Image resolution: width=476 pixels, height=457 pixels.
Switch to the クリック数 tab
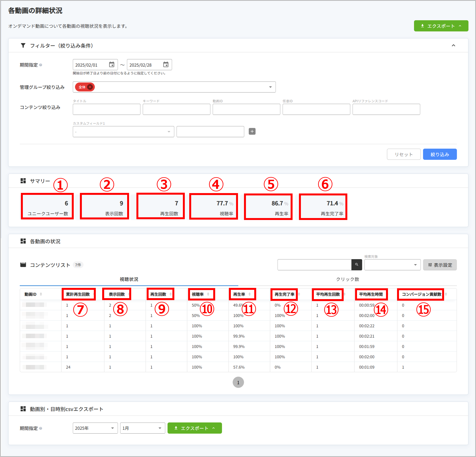347,279
